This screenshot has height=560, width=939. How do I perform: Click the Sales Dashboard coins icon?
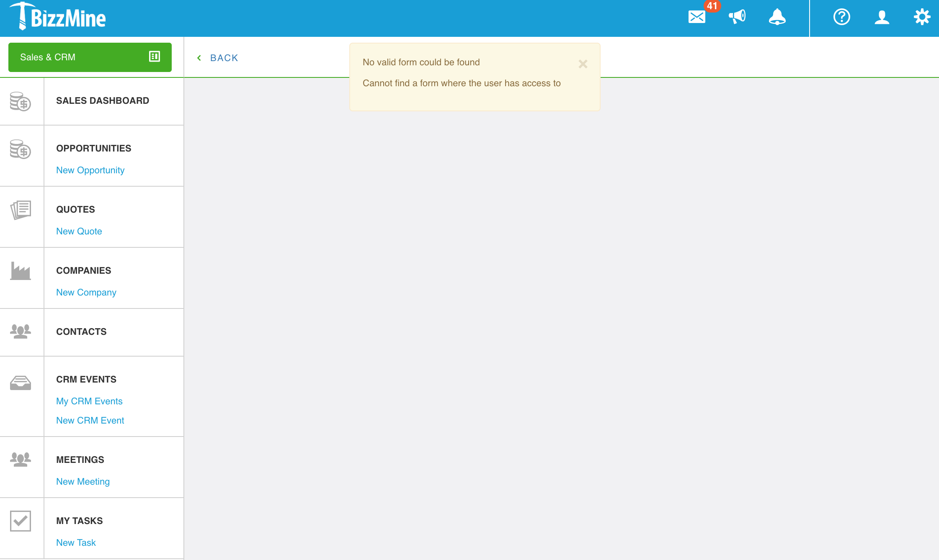[21, 102]
